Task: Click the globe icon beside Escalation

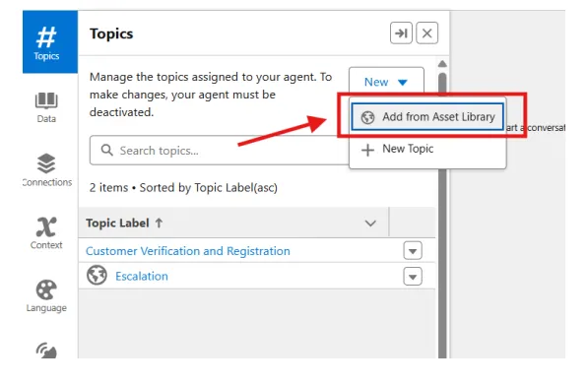Action: (x=97, y=276)
